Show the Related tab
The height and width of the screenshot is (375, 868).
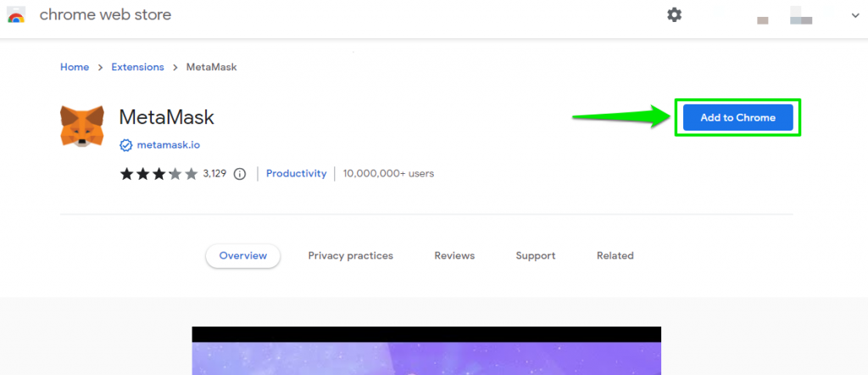615,255
